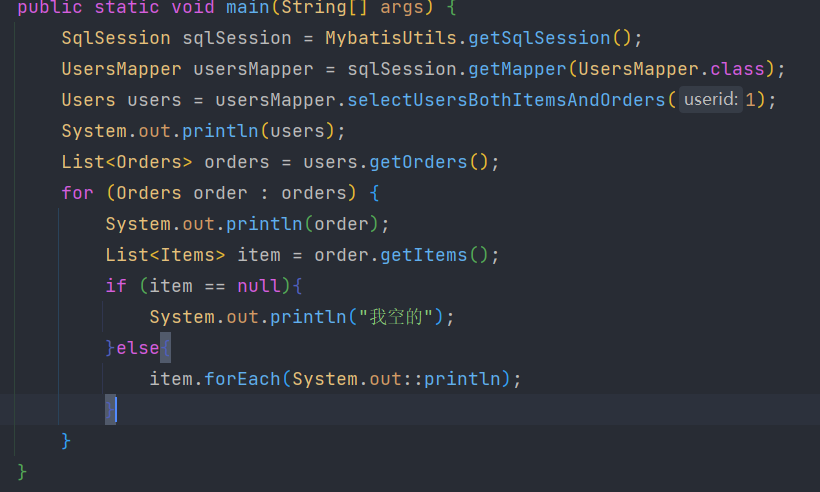820x492 pixels.
Task: Click the getMapper method call
Action: 517,69
